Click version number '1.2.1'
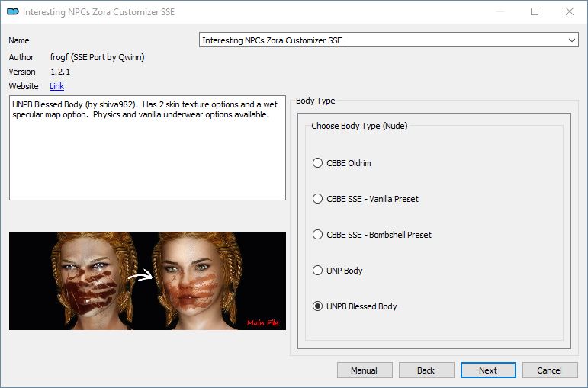The width and height of the screenshot is (588, 388). pyautogui.click(x=60, y=72)
